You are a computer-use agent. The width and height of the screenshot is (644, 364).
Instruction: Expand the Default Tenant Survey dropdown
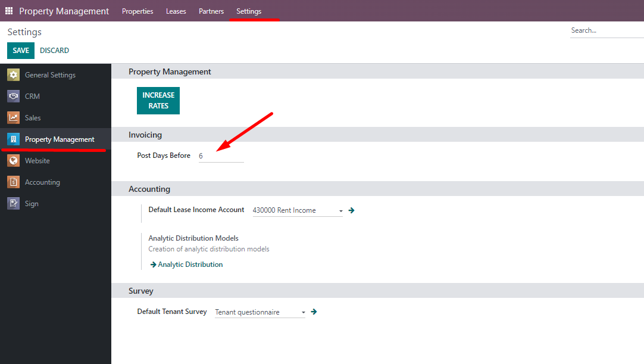[x=303, y=312]
